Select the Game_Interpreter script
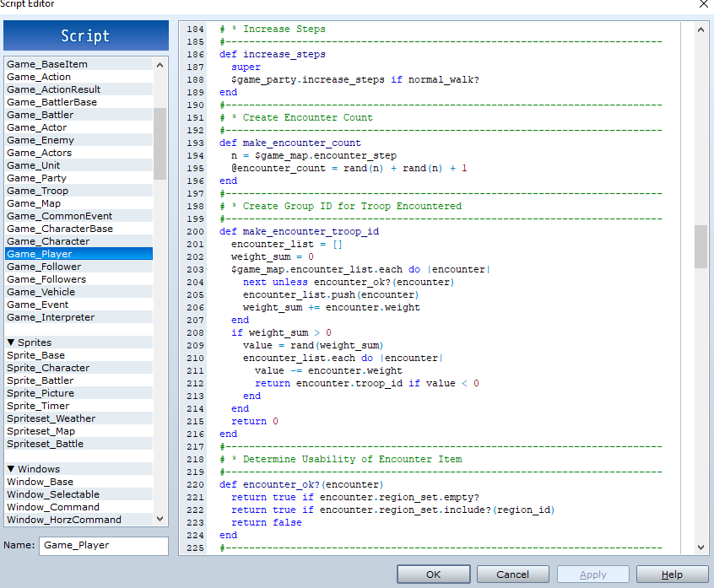 [x=79, y=317]
